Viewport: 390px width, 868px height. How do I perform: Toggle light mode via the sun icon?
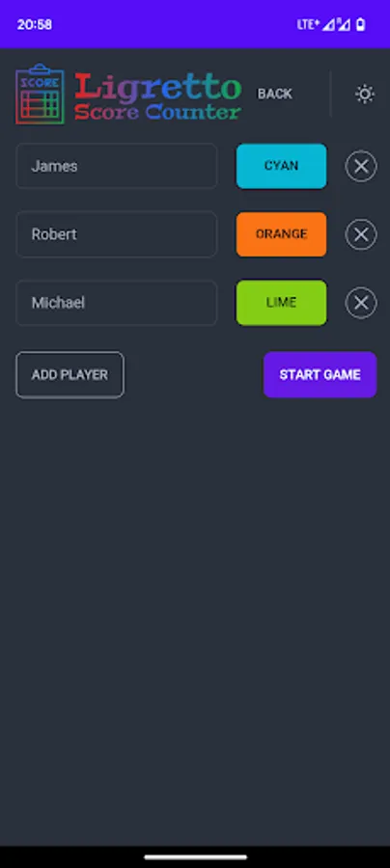(365, 95)
